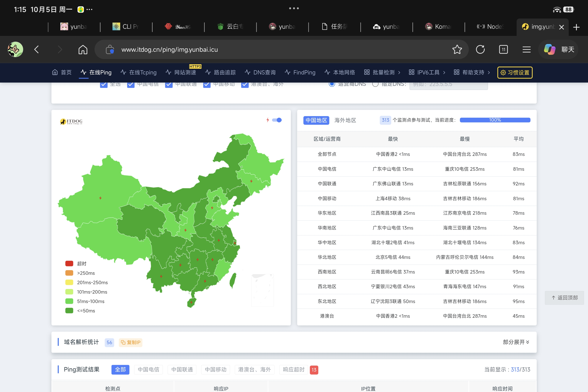Open the Copilot chat icon
Viewport: 588px width, 392px height.
point(549,49)
